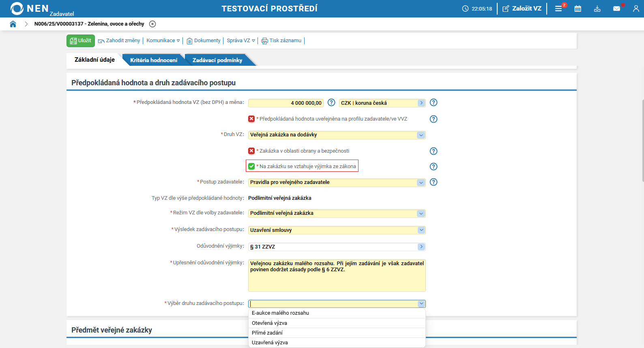Open the mail messages icon
The image size is (644, 348).
point(617,9)
